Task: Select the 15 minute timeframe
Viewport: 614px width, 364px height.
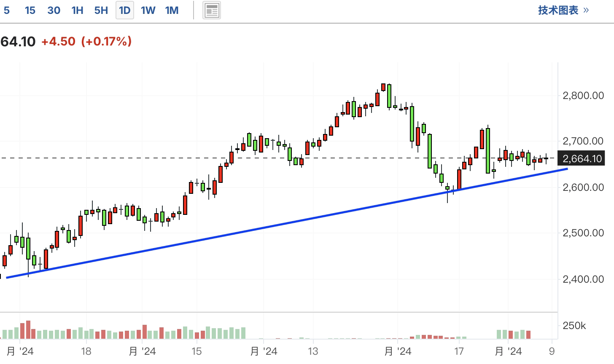Action: click(30, 11)
